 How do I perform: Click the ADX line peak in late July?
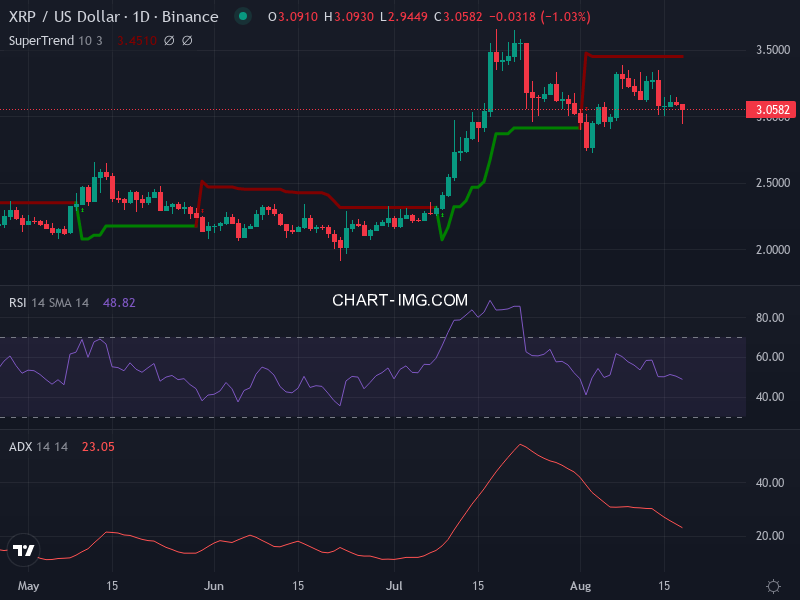[x=520, y=445]
